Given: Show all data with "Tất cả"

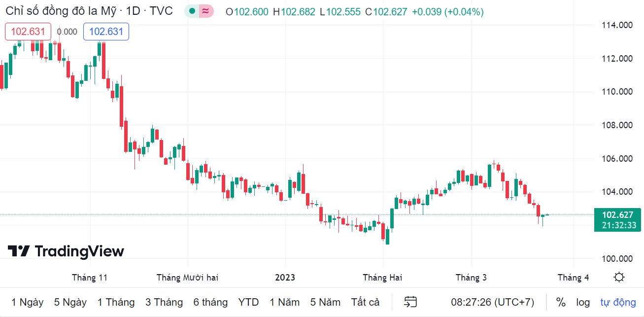Looking at the screenshot, I should coord(365,302).
